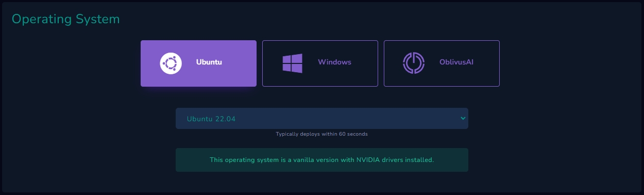
Task: Click the green NVIDIA drivers info banner
Action: click(x=321, y=160)
